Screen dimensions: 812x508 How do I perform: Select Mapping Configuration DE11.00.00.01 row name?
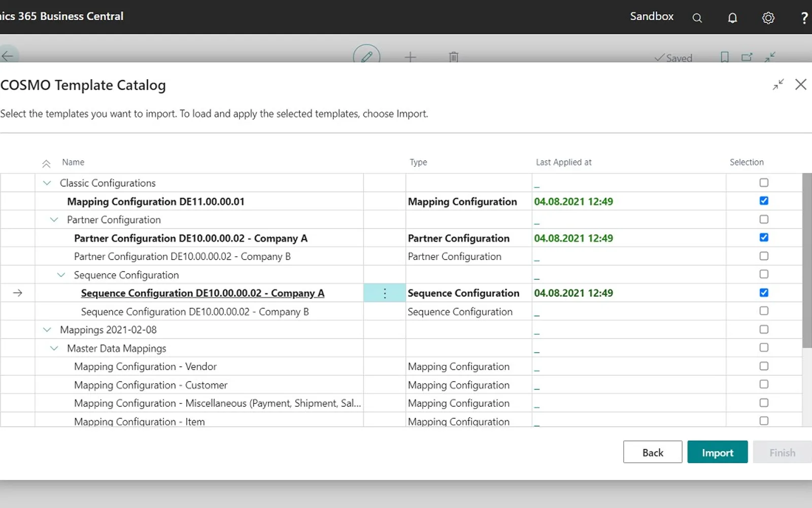(156, 202)
